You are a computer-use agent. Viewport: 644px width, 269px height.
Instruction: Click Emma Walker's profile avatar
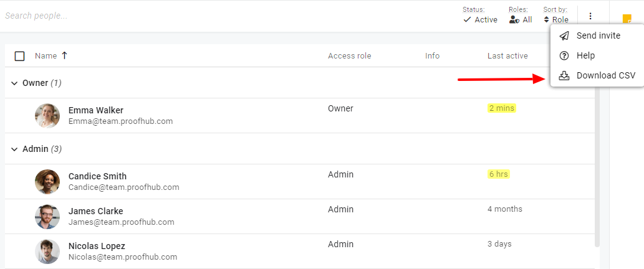click(47, 116)
